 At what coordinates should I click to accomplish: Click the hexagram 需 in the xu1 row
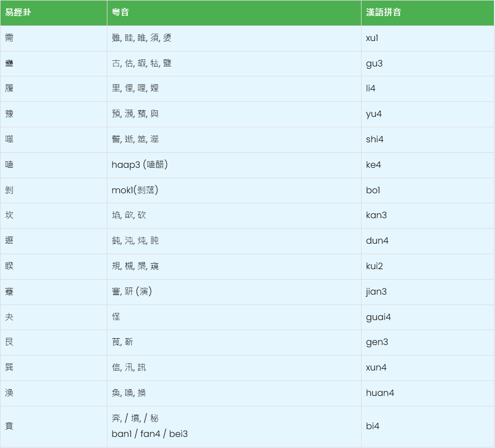click(9, 38)
